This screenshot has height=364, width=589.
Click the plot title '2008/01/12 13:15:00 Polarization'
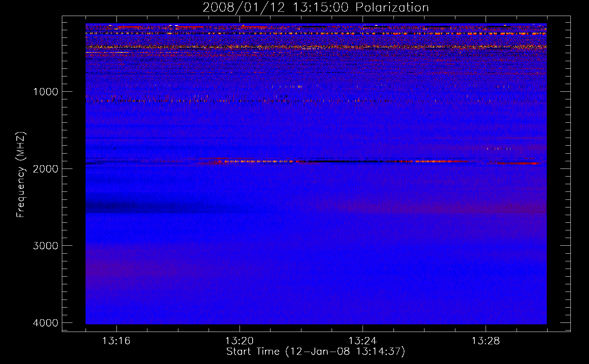[316, 7]
